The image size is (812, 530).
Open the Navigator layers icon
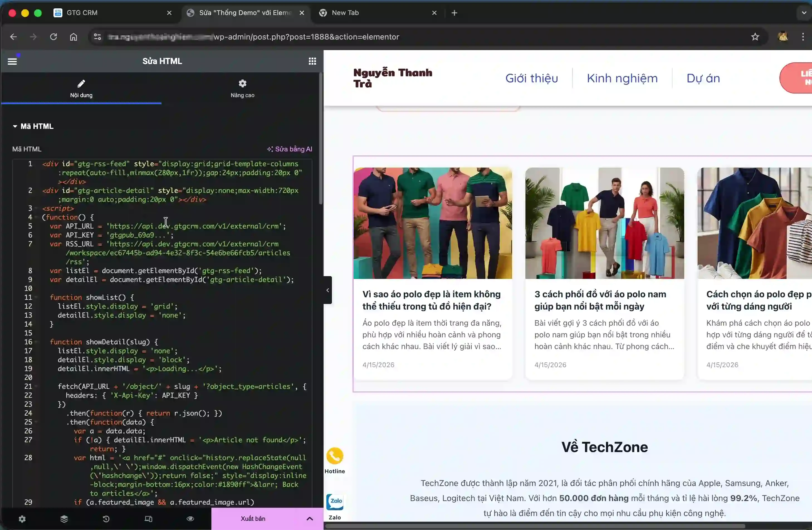64,519
